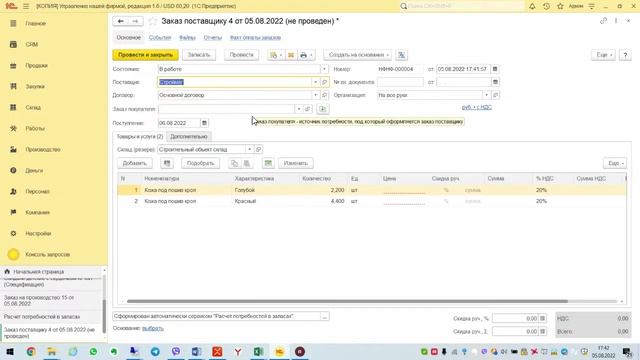Open the main hamburger menu

26,6
